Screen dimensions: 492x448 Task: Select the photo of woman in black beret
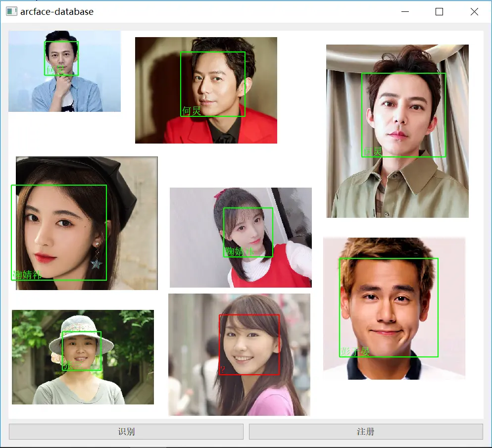point(87,223)
